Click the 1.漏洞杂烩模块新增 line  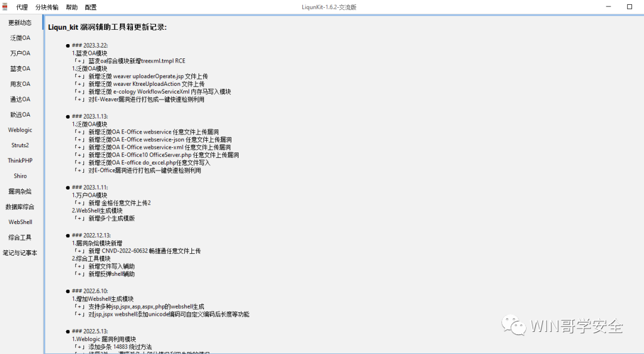tap(97, 244)
